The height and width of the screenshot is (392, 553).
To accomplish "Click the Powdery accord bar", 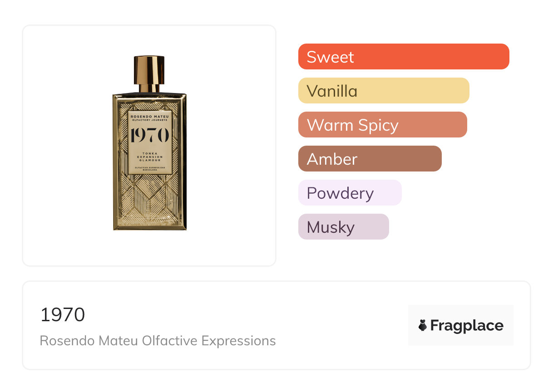I will tap(350, 193).
